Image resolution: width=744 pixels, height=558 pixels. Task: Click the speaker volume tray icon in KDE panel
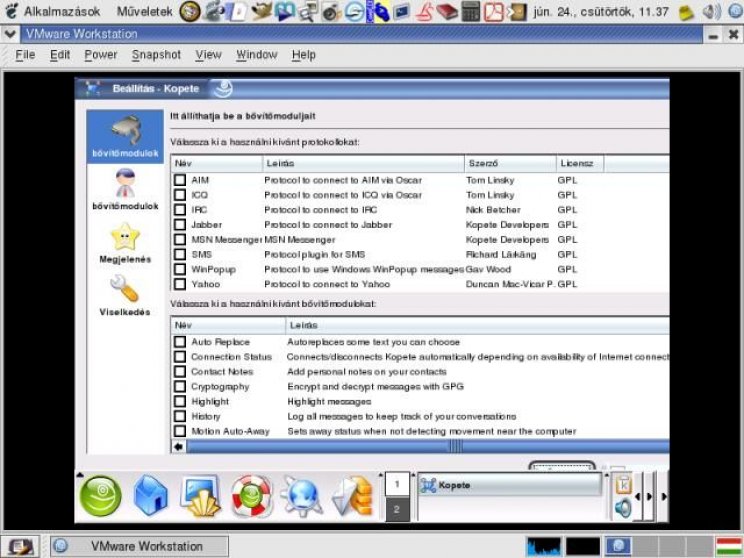(623, 508)
